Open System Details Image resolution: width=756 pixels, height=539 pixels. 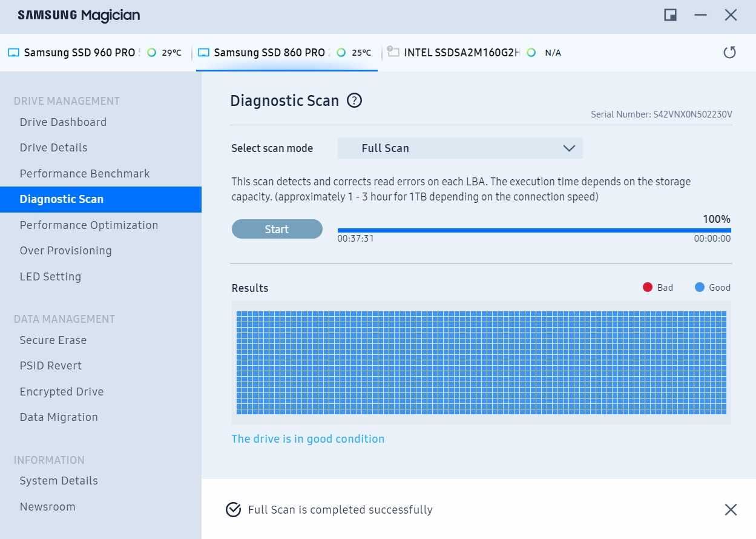(59, 481)
